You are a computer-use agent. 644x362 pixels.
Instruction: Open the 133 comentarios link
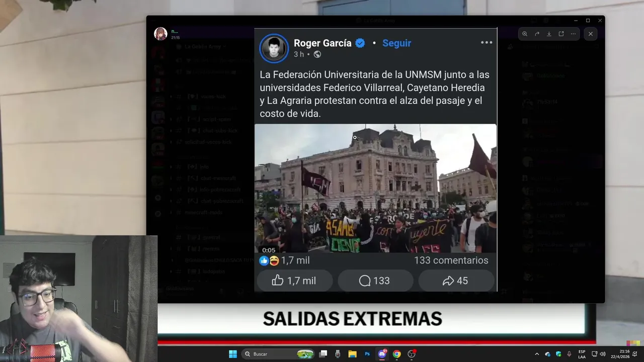pyautogui.click(x=451, y=260)
